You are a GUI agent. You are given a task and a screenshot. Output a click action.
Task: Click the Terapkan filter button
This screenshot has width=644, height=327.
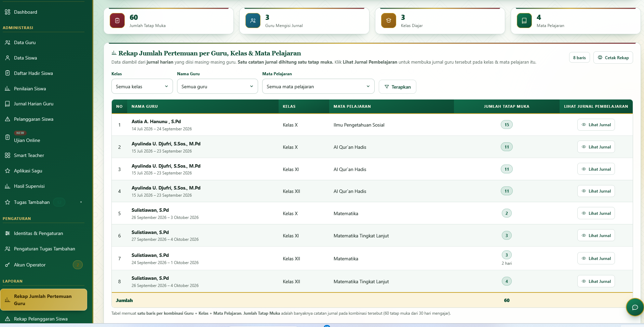point(398,87)
